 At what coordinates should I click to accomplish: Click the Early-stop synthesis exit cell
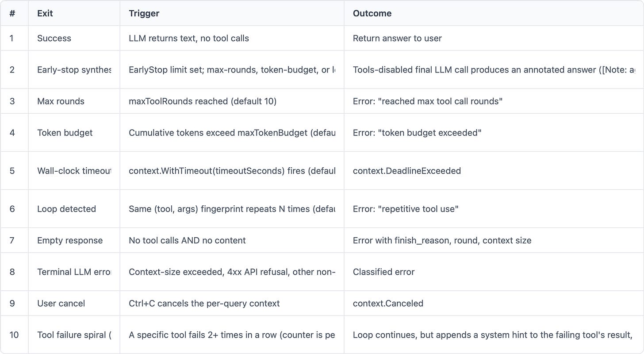click(74, 69)
